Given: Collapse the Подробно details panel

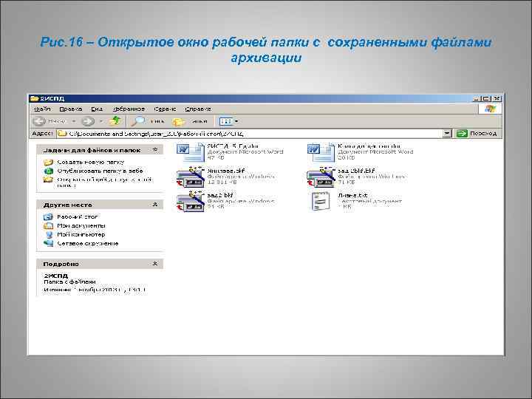Looking at the screenshot, I should coord(155,264).
